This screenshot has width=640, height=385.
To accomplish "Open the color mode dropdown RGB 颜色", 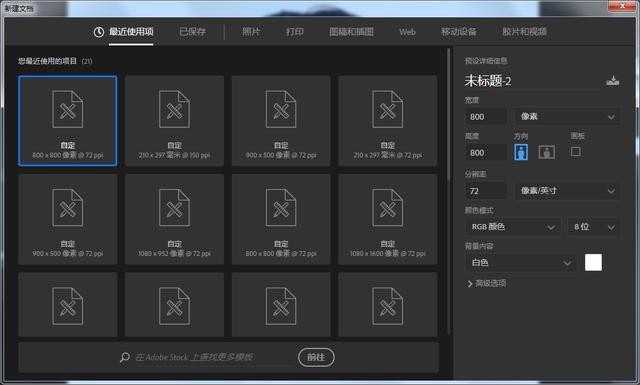I will (513, 227).
